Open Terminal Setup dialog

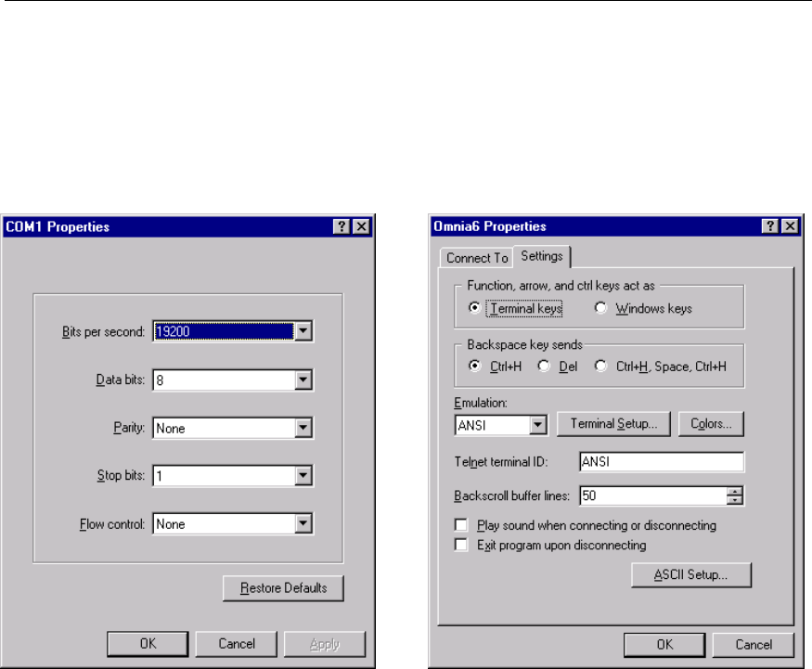(x=613, y=423)
